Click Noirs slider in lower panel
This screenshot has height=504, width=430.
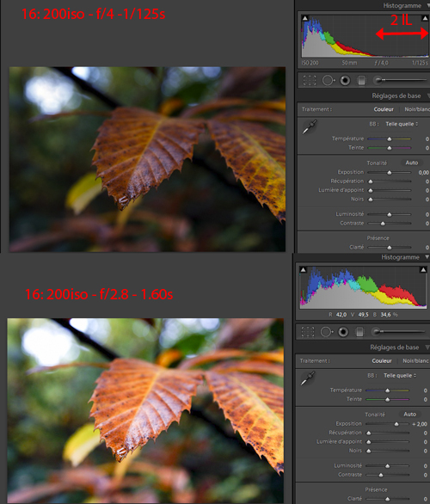click(x=387, y=451)
